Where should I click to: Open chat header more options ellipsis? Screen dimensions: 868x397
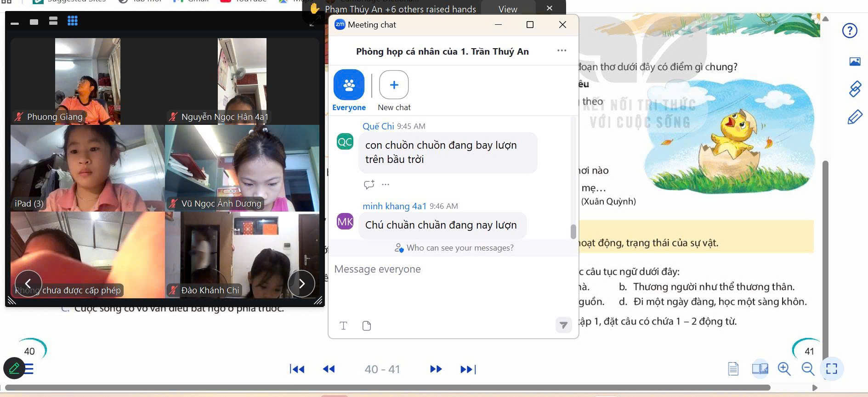(562, 51)
